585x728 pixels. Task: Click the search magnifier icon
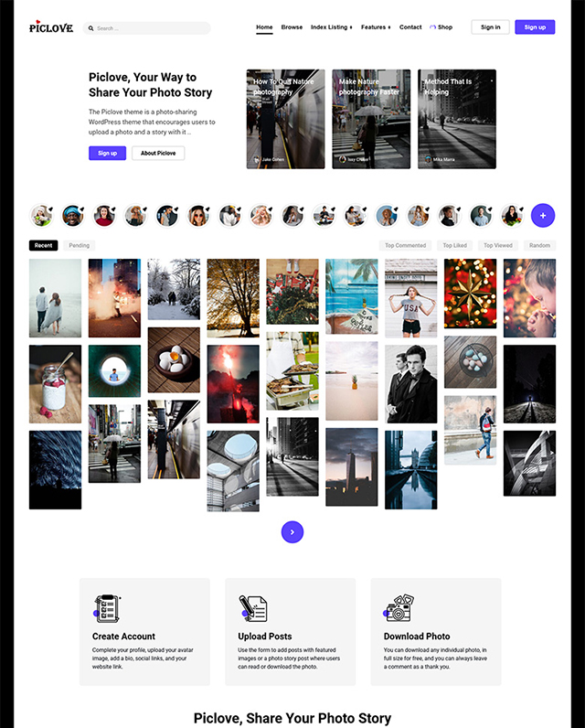[91, 28]
